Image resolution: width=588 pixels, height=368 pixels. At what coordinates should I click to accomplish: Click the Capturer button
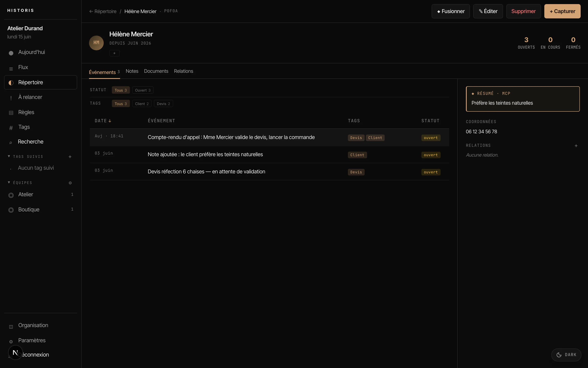(x=562, y=11)
